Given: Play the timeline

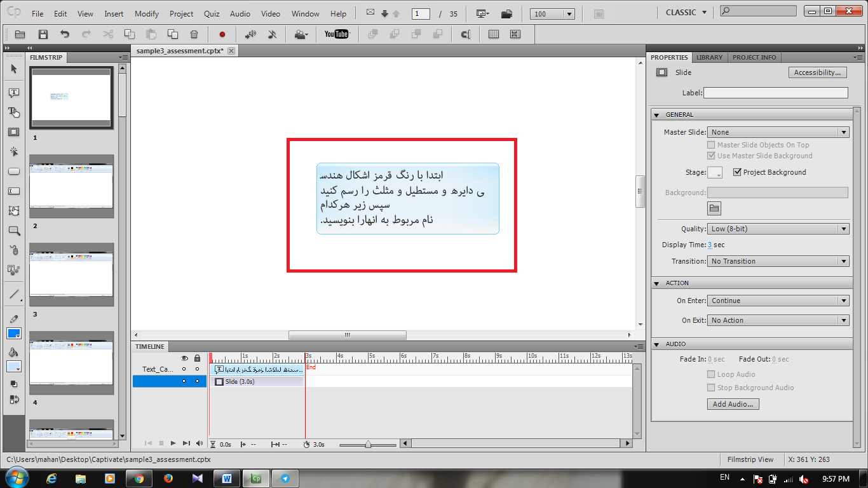Looking at the screenshot, I should click(x=173, y=444).
